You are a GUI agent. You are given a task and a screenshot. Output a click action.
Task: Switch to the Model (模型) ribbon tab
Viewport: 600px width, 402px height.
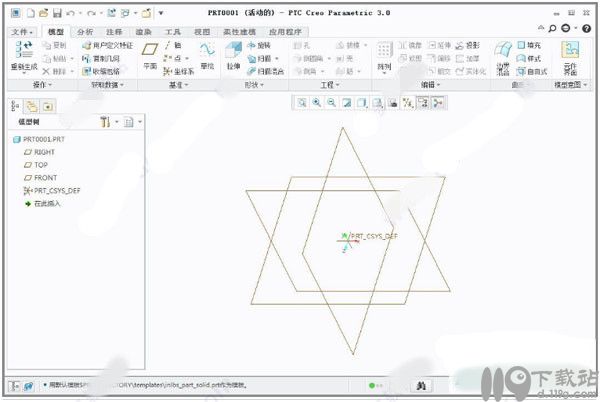pyautogui.click(x=55, y=32)
